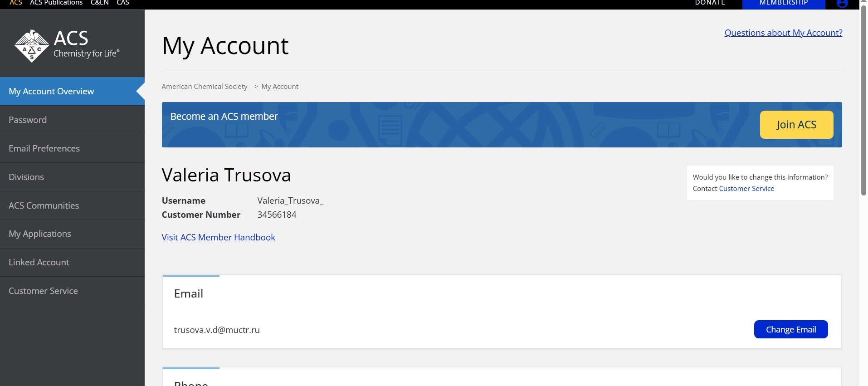
Task: Click the ACS Chemistry for Life logo
Action: 67,45
